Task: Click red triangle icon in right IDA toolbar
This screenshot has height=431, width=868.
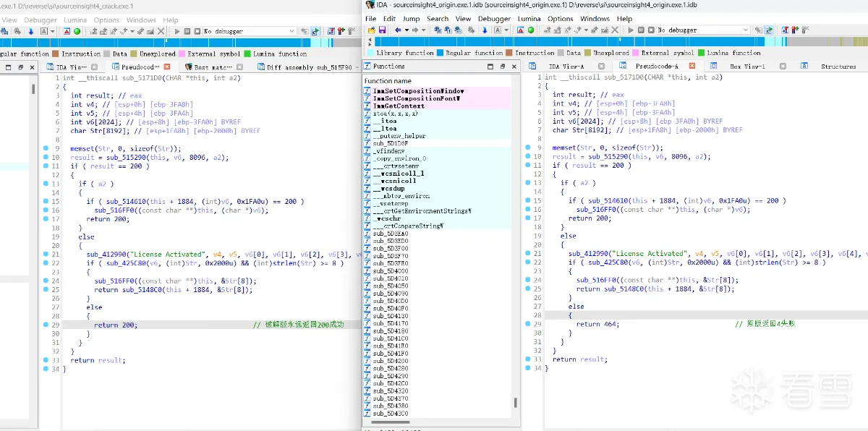Action: pos(520,30)
